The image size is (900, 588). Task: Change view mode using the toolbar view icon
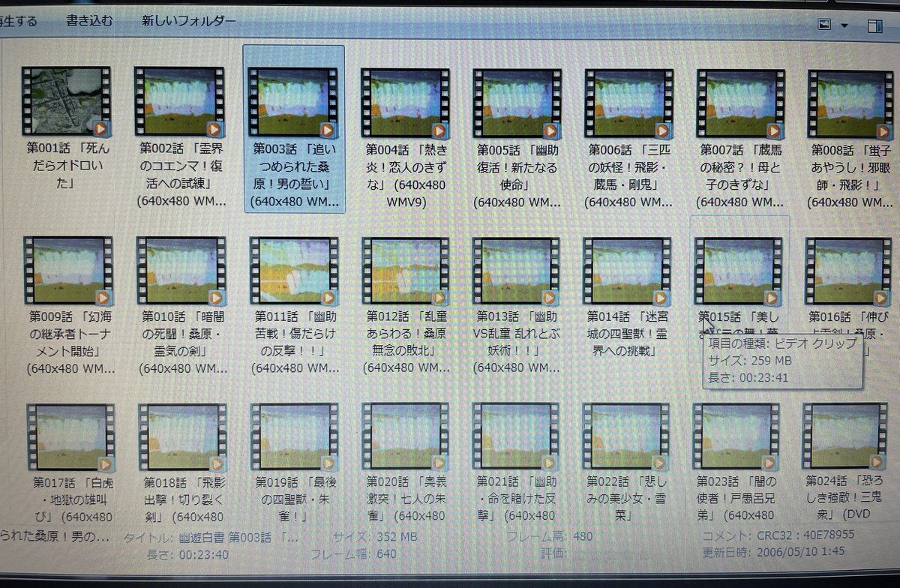tap(824, 25)
